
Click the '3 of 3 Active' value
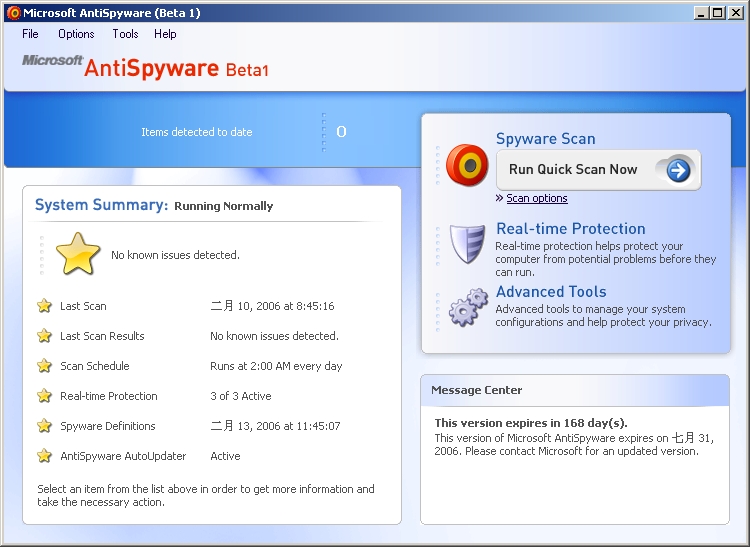(x=241, y=396)
